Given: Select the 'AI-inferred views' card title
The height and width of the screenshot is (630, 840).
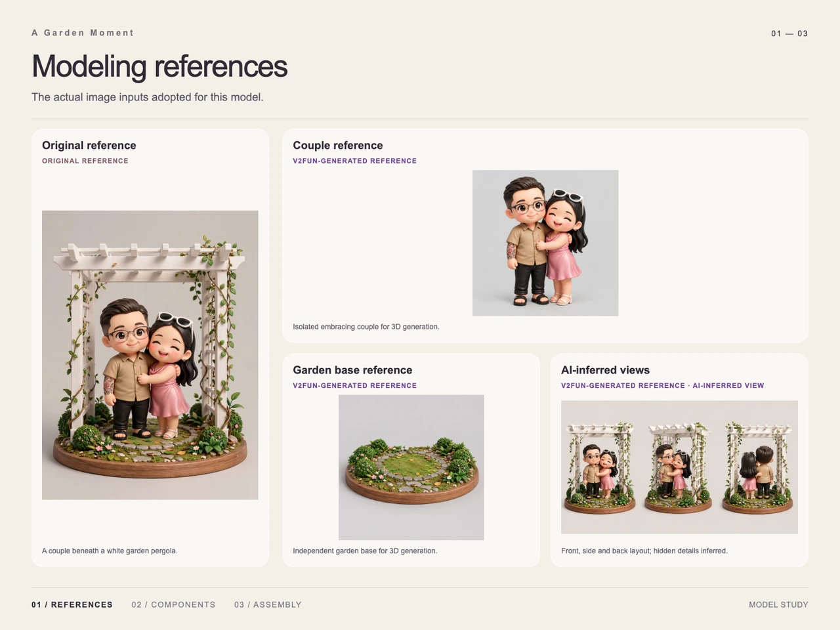Looking at the screenshot, I should coord(605,370).
